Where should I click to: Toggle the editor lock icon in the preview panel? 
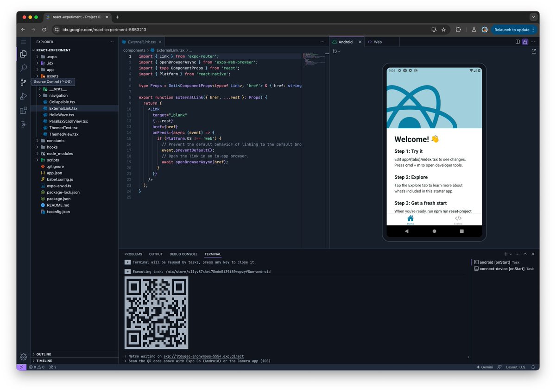click(x=525, y=41)
